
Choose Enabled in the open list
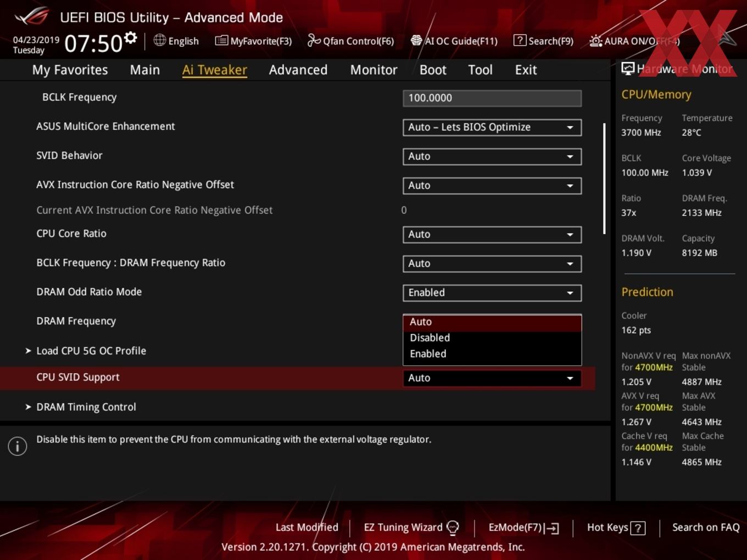492,354
